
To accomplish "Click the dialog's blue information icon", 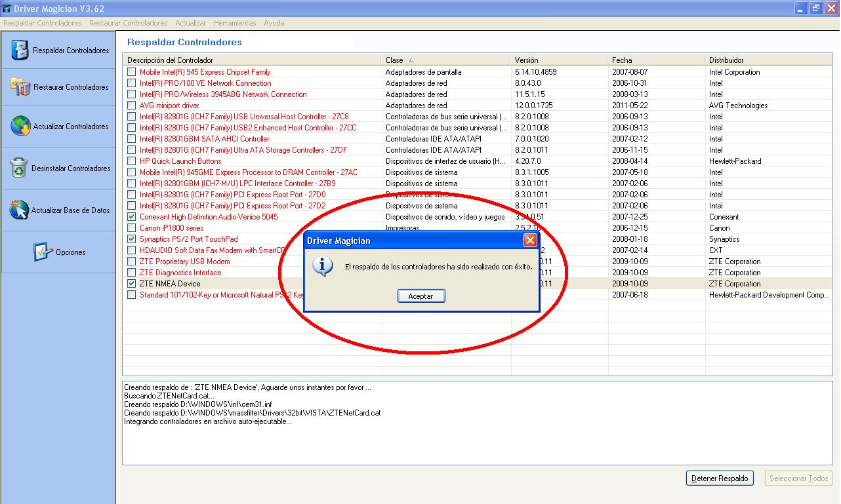I will click(x=322, y=266).
